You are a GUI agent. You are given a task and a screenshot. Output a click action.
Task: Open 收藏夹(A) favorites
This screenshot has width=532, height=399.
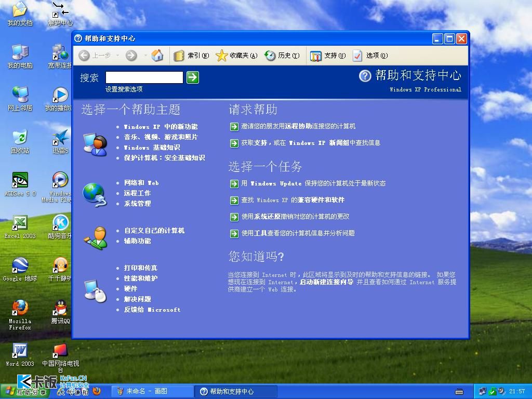coord(236,55)
